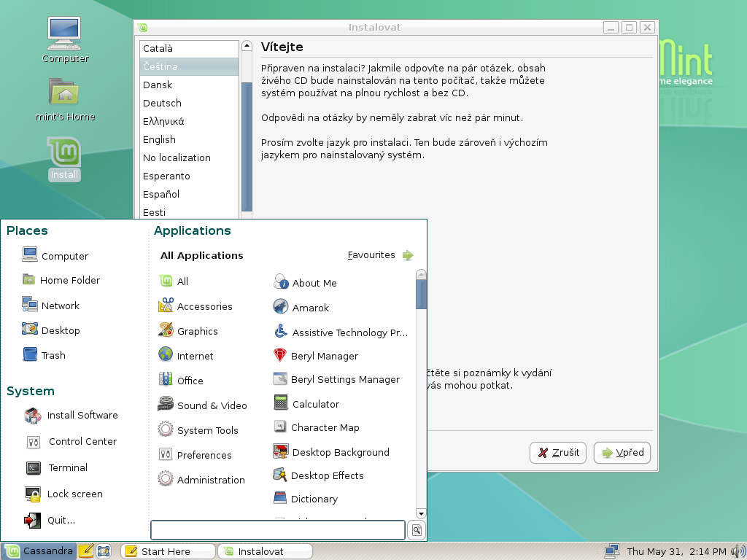Screen dimensions: 747x560
Task: Click the installer language list scrollbar thumb
Action: pyautogui.click(x=247, y=147)
